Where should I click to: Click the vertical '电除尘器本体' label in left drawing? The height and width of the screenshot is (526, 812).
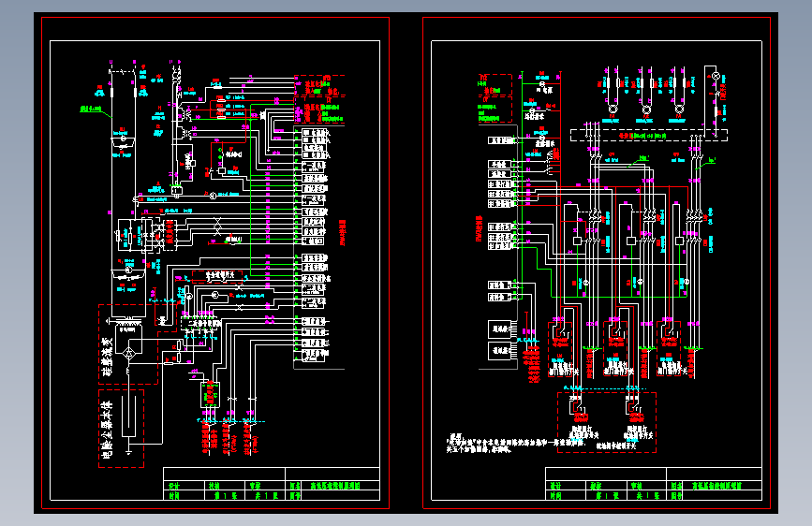pyautogui.click(x=107, y=430)
